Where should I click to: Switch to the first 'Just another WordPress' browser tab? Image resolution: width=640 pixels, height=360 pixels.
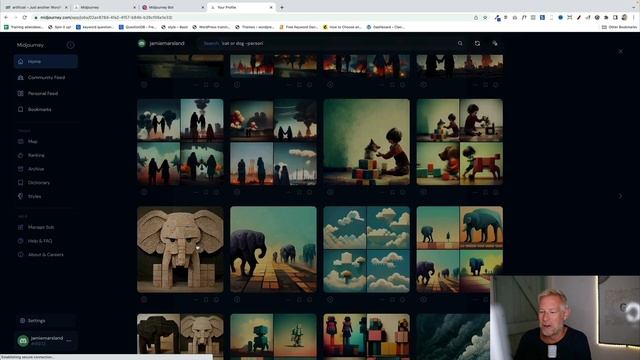click(36, 7)
